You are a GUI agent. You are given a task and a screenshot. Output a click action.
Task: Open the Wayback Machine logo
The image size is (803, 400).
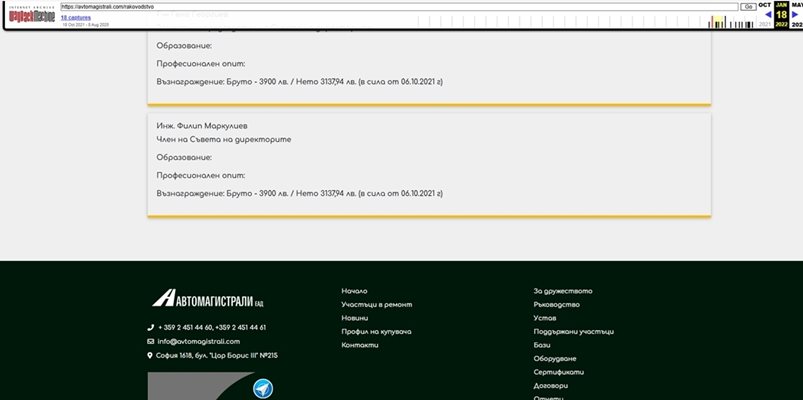coord(32,16)
